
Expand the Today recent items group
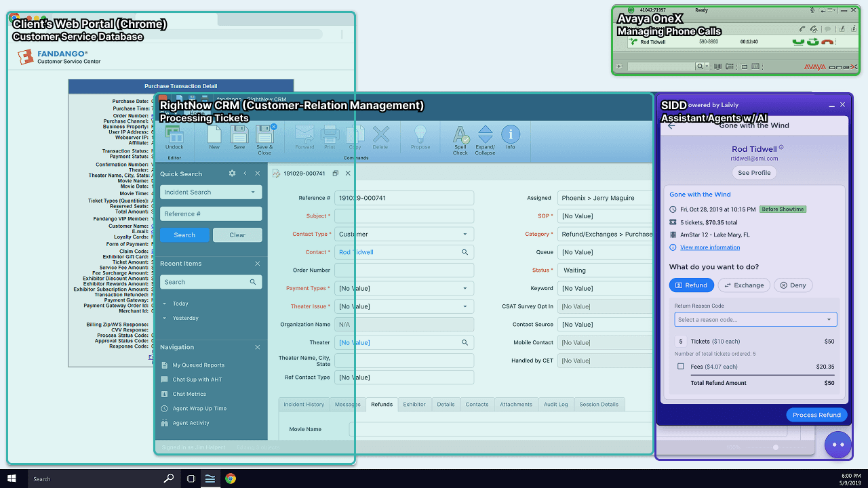164,304
